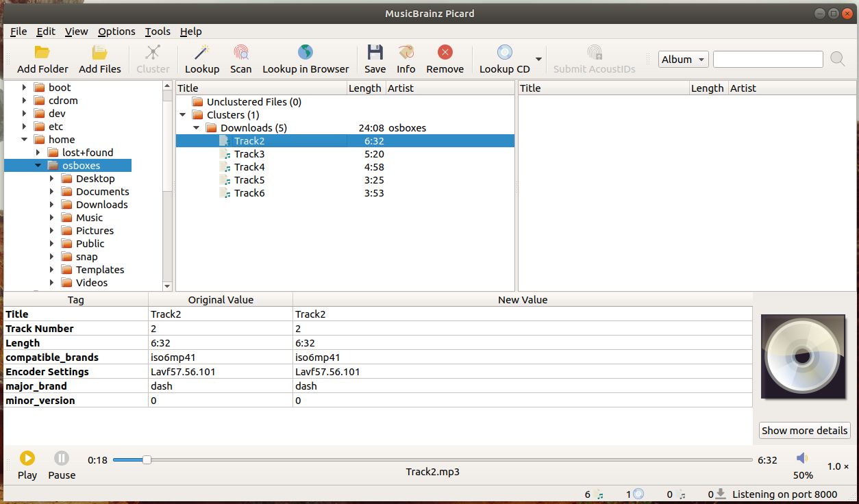Open the File menu

(18, 32)
